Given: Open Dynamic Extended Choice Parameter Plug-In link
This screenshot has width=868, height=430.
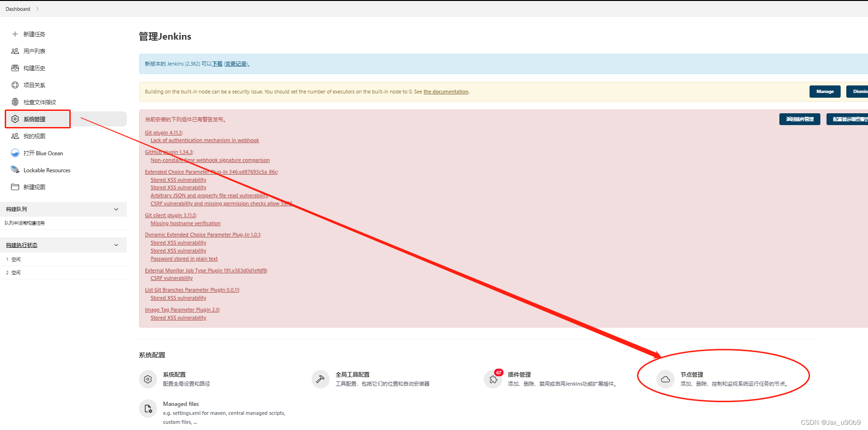Looking at the screenshot, I should point(203,235).
